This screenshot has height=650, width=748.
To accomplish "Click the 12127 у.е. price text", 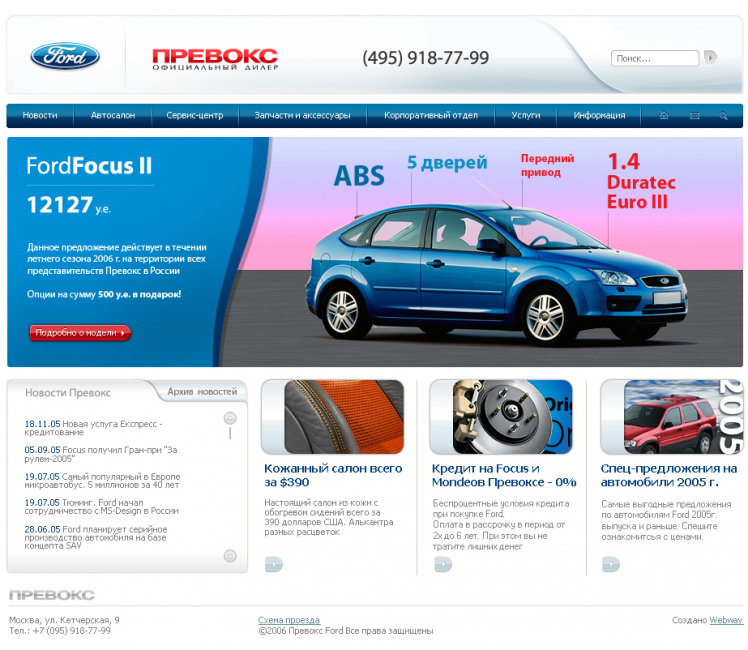I will (x=69, y=205).
